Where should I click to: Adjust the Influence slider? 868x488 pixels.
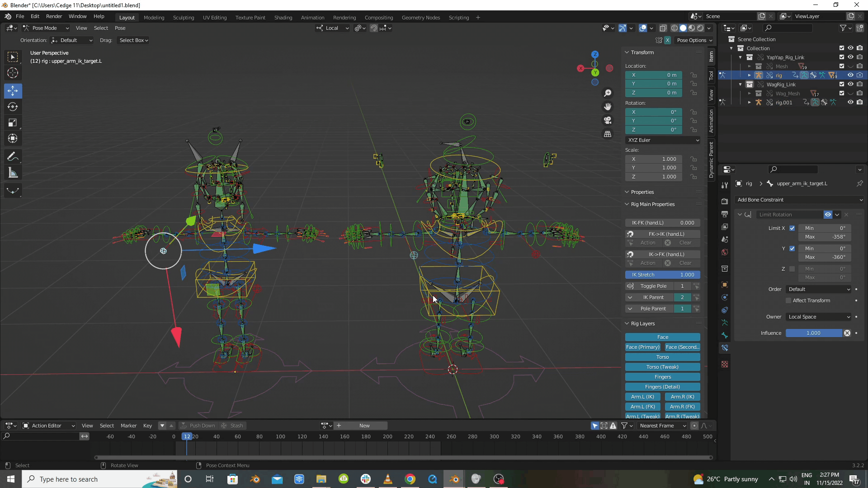(813, 333)
